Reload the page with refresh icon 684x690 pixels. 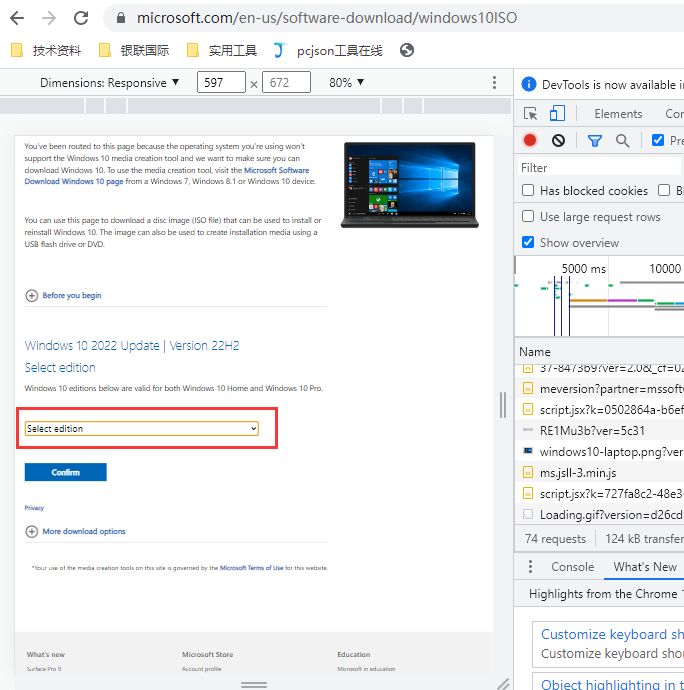(x=81, y=18)
